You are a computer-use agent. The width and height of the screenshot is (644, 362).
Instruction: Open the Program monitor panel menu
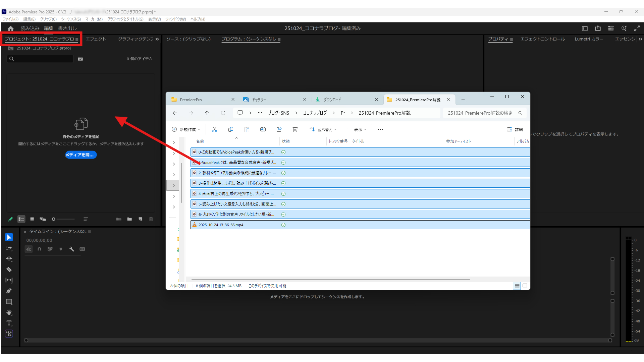coord(279,39)
